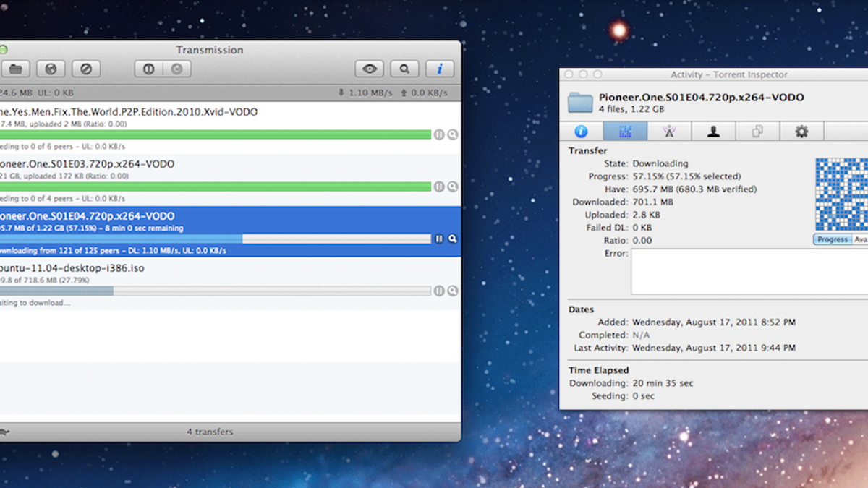This screenshot has width=868, height=488.
Task: Select the ubuntu-11.04-desktop-i386.iso row
Action: coord(230,283)
